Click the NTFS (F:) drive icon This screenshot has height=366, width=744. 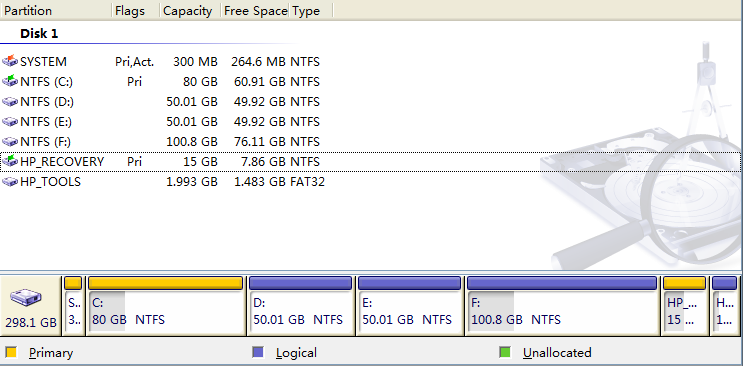click(x=10, y=141)
